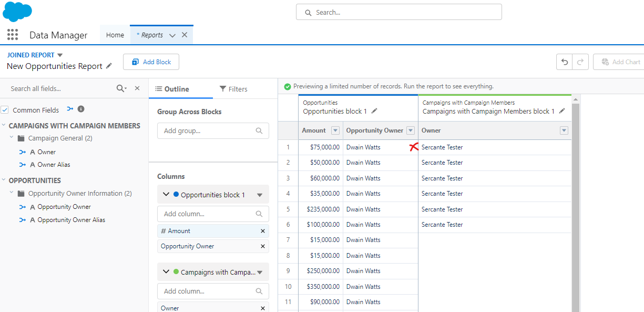Open the Opportunity Owner column header dropdown
This screenshot has width=644, height=312.
point(411,130)
